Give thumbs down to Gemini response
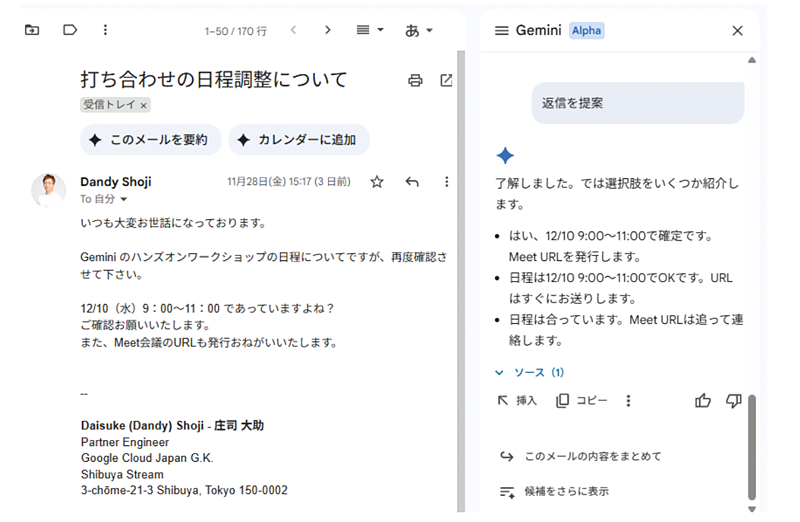This screenshot has width=800, height=522. point(734,401)
